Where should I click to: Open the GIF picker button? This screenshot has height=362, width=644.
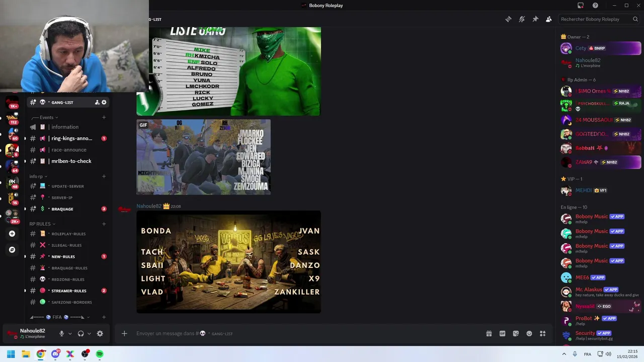(502, 333)
